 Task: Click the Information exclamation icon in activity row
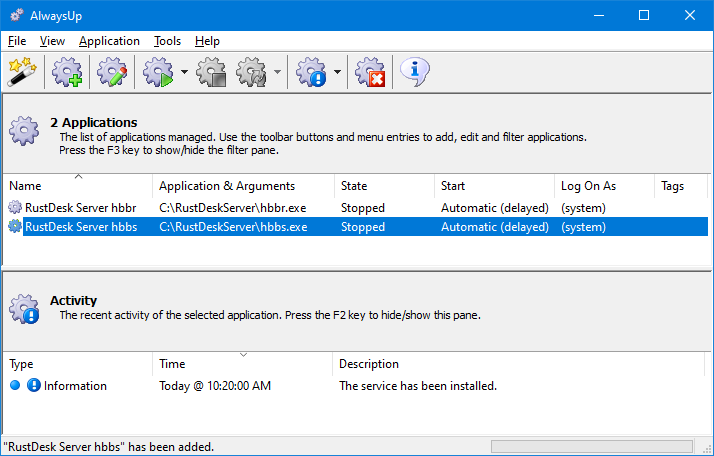(34, 385)
